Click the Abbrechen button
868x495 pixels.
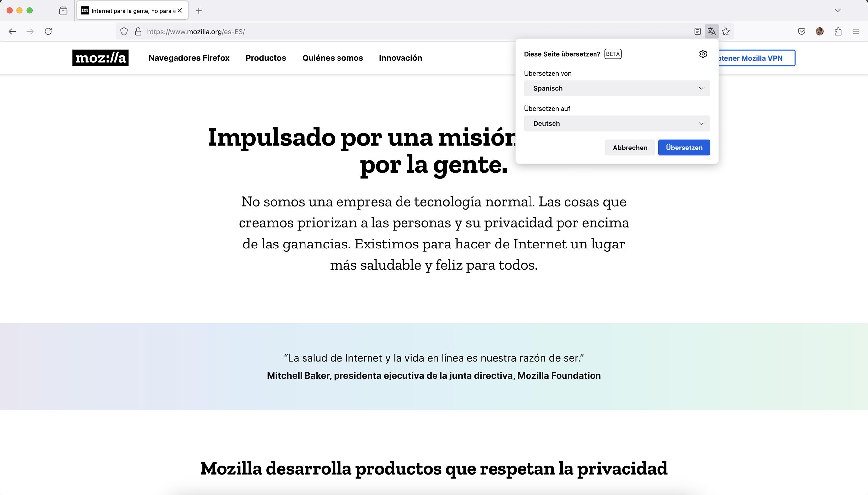[629, 148]
